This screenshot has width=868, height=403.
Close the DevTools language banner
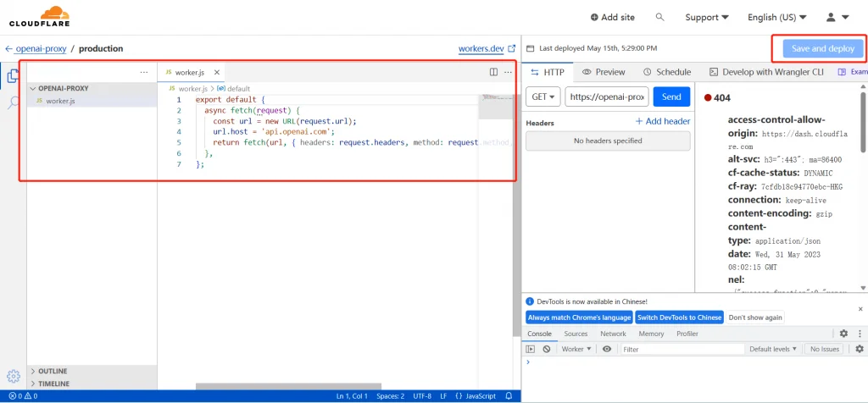(x=860, y=309)
